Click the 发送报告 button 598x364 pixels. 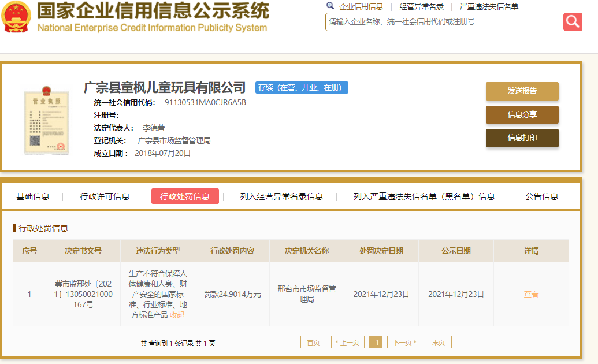point(522,91)
